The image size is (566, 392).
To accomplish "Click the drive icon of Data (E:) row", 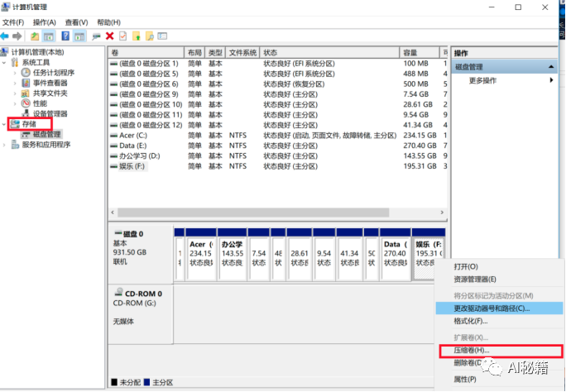I will [113, 146].
